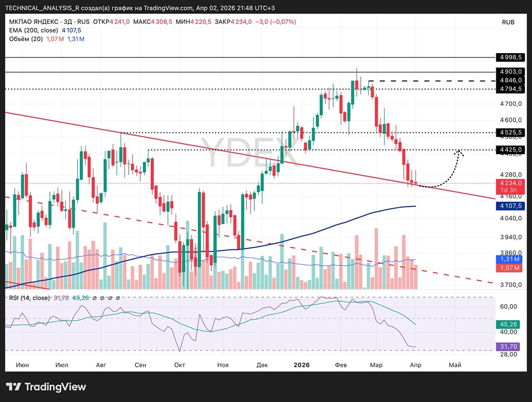Viewport: 532px width, 402px height.
Task: Click the EMA legend value 4 107,5
Action: [71, 30]
